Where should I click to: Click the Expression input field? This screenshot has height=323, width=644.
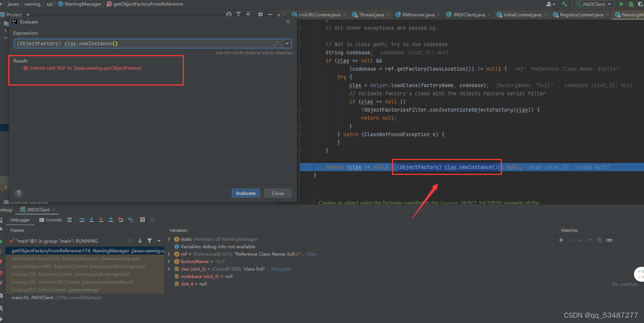point(149,44)
